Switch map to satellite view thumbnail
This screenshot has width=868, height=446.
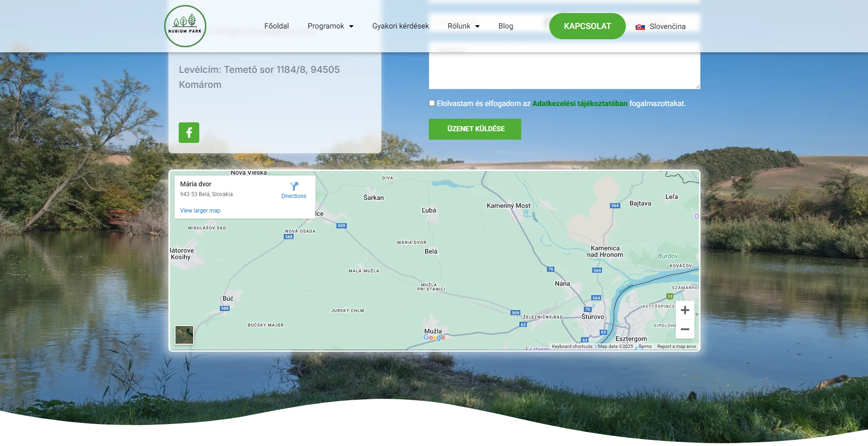tap(184, 335)
